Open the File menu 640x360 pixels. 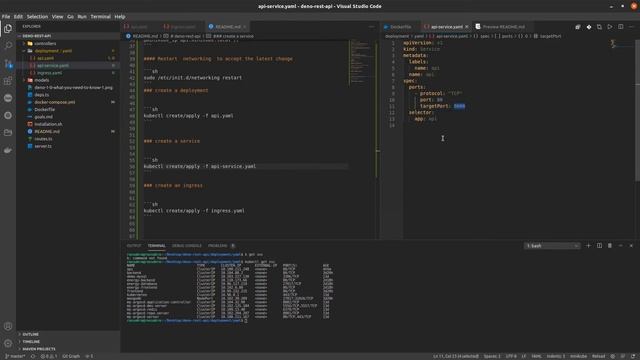click(x=6, y=17)
